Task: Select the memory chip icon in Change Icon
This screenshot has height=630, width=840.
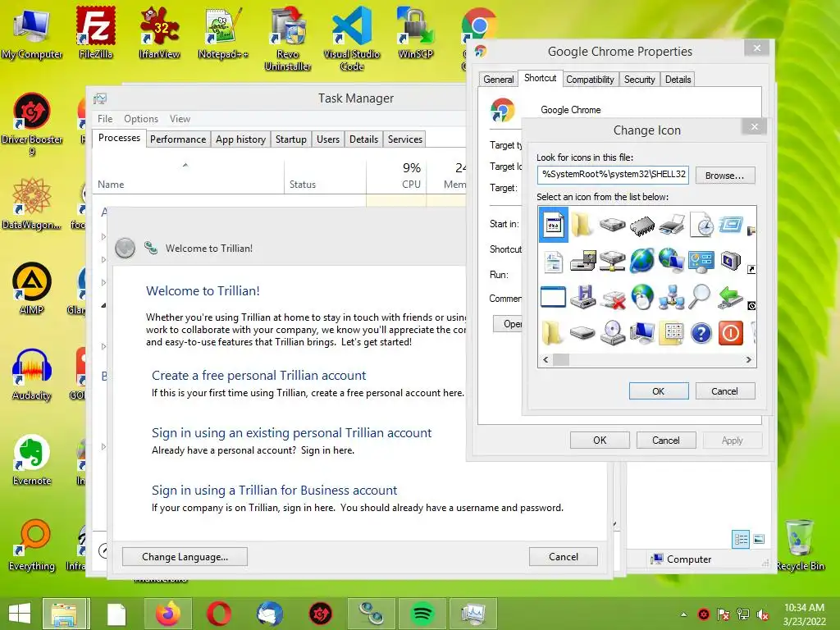Action: click(641, 225)
